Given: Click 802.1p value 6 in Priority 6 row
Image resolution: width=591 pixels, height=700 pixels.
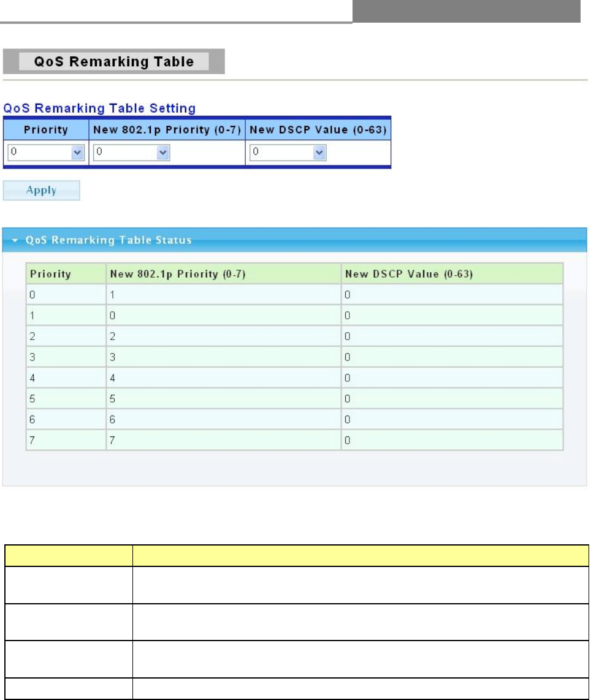Looking at the screenshot, I should [x=224, y=420].
